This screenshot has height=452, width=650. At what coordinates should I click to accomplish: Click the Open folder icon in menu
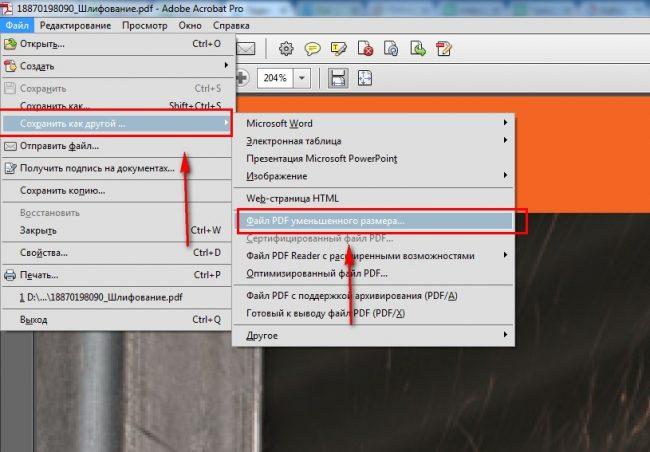point(10,44)
